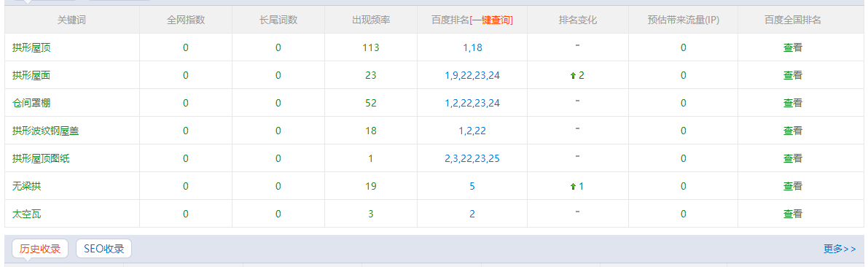Open the 无梁拱 keyword link

click(x=26, y=186)
